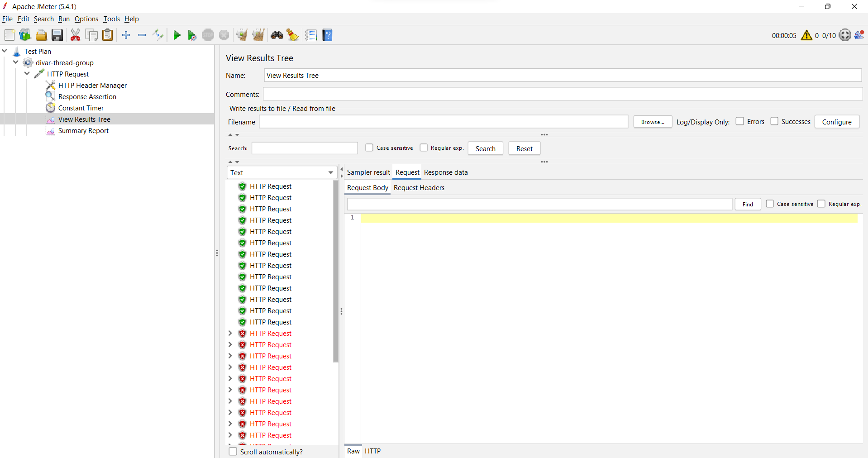This screenshot has height=458, width=868.
Task: Open the File menu
Action: (x=7, y=19)
